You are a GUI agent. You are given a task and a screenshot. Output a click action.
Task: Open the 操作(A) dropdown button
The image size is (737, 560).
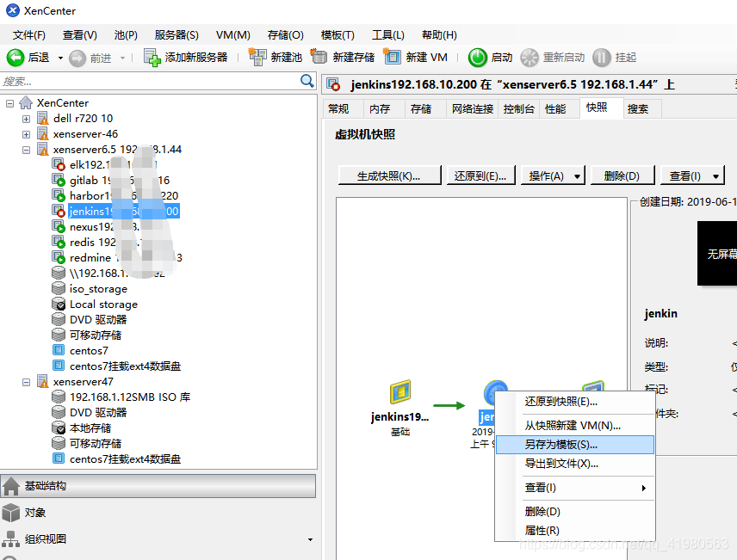553,176
